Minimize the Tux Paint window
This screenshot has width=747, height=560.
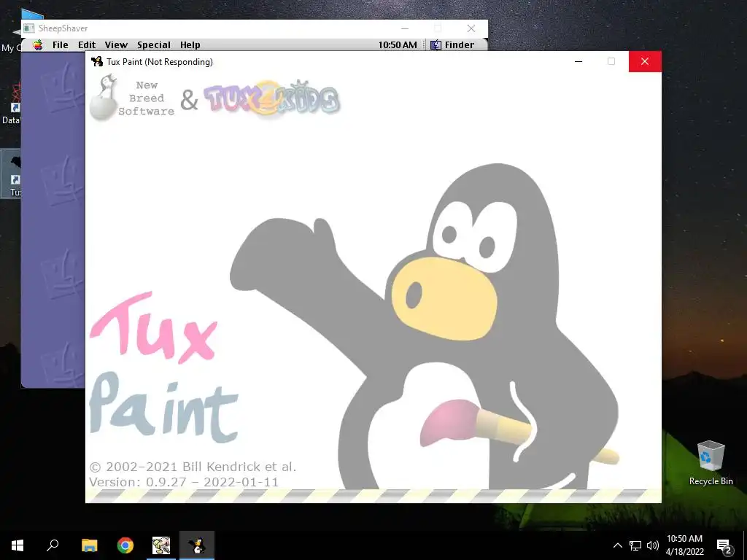tap(578, 61)
